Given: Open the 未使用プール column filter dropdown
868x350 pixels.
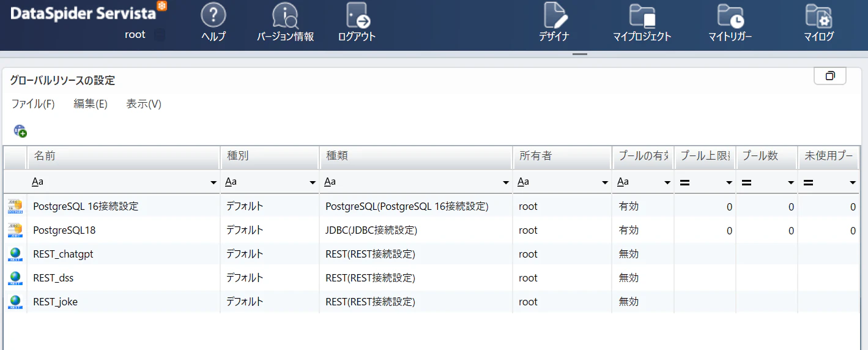Looking at the screenshot, I should tap(853, 182).
